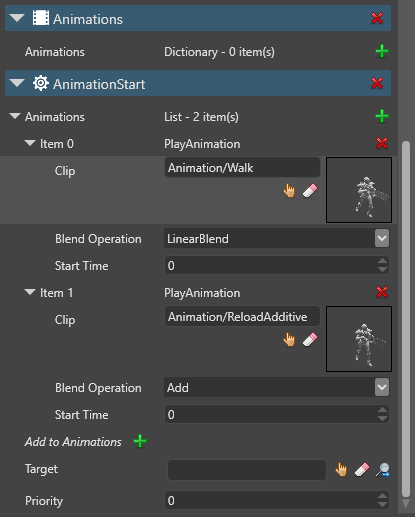Click the 'Priority' property label

click(44, 501)
